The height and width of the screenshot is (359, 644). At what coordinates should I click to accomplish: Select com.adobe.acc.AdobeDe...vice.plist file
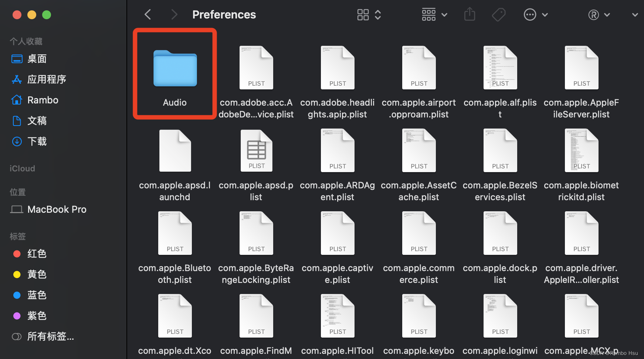pyautogui.click(x=256, y=68)
